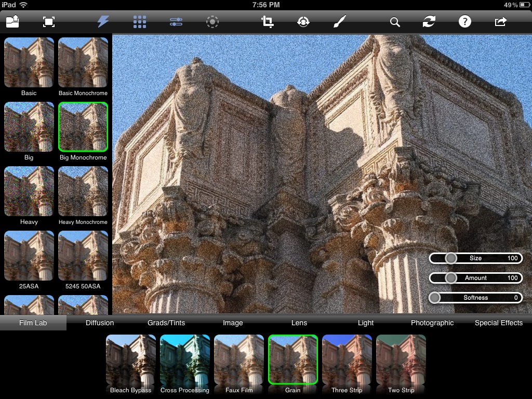The height and width of the screenshot is (399, 532).
Task: Switch to the Diffusion tab
Action: click(100, 323)
